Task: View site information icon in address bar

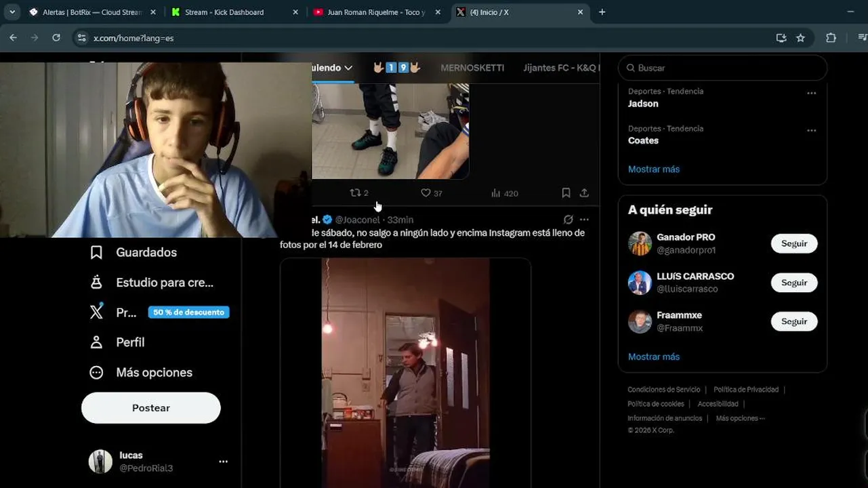Action: click(x=81, y=38)
